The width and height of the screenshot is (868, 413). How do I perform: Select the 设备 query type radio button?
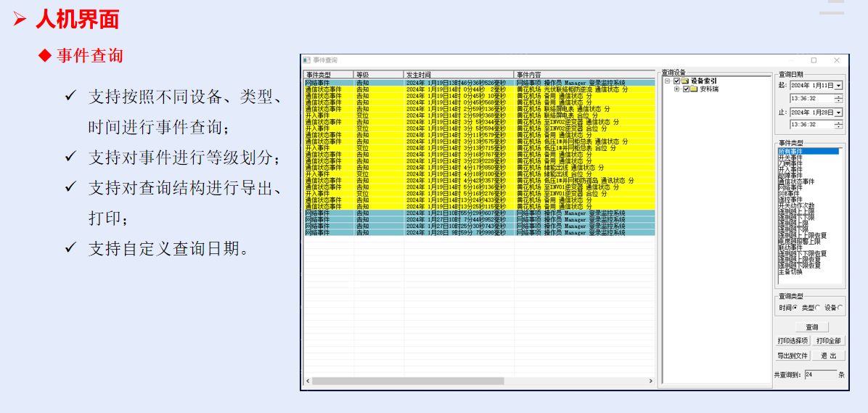pyautogui.click(x=840, y=307)
